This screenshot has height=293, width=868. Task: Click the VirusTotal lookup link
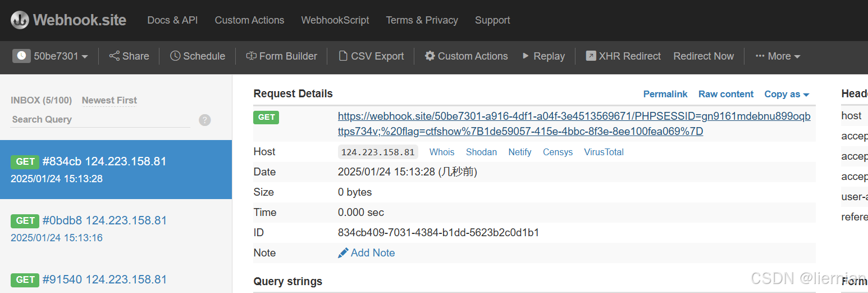pyautogui.click(x=604, y=152)
